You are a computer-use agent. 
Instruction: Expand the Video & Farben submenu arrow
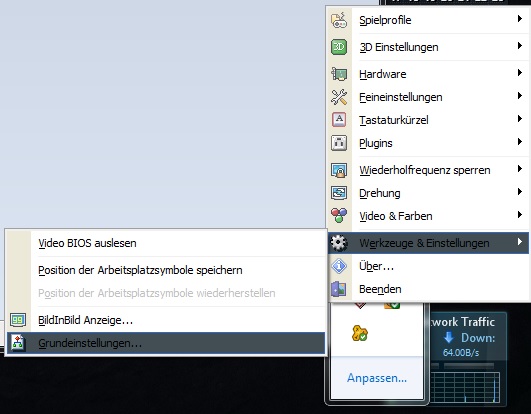[519, 215]
